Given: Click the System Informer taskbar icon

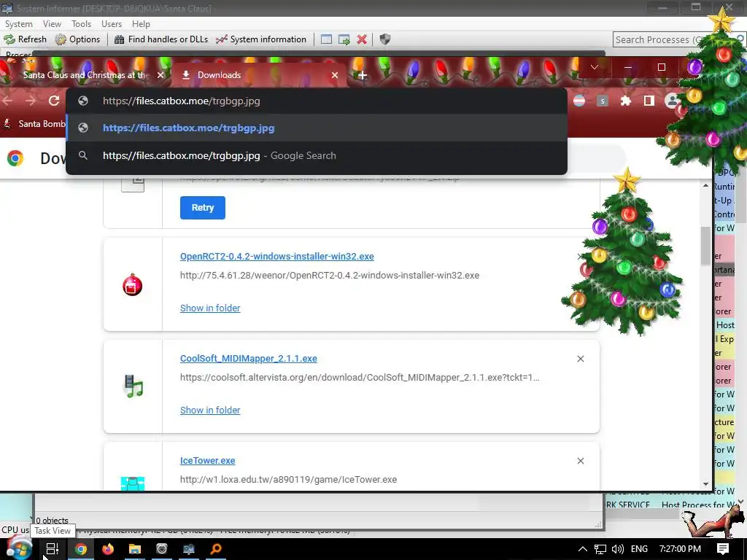Looking at the screenshot, I should click(x=189, y=549).
